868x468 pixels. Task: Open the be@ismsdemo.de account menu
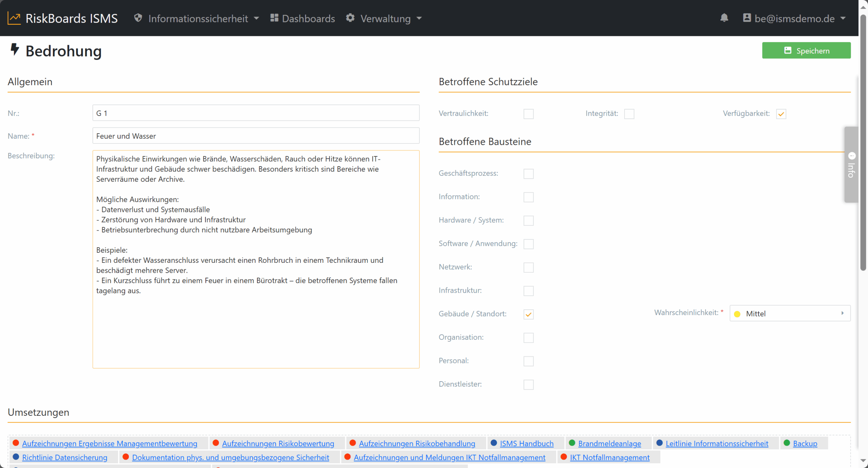[x=794, y=18]
